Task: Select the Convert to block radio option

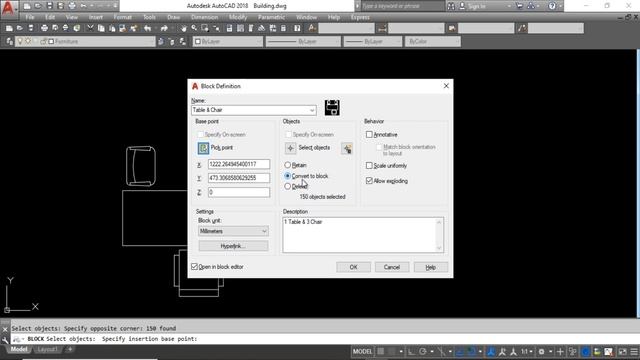Action: click(287, 176)
